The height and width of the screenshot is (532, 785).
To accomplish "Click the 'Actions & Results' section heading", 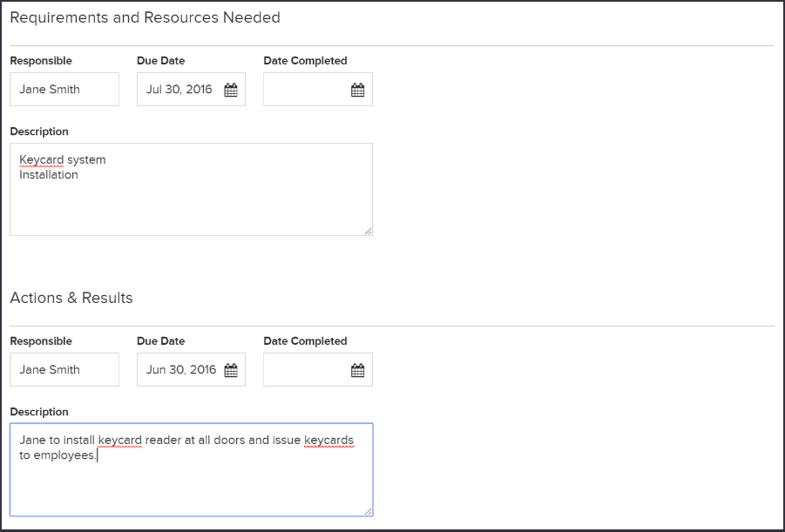I will coord(71,298).
